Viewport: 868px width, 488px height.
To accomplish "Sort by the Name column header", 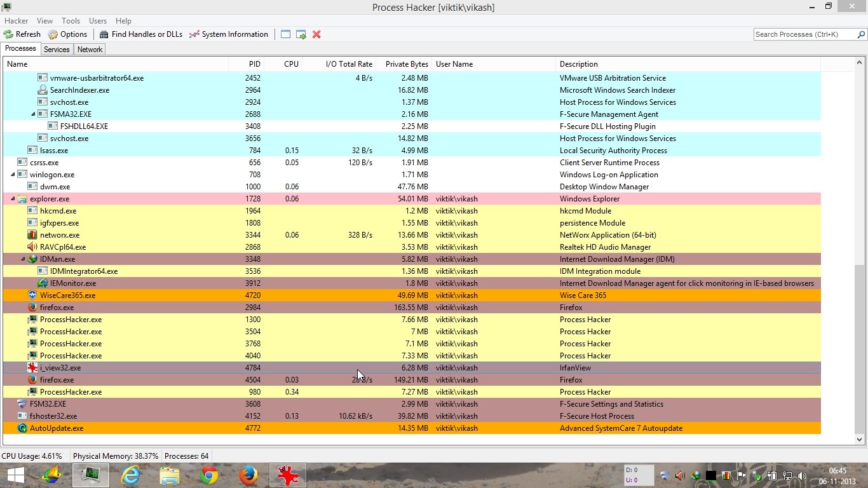I will (116, 64).
